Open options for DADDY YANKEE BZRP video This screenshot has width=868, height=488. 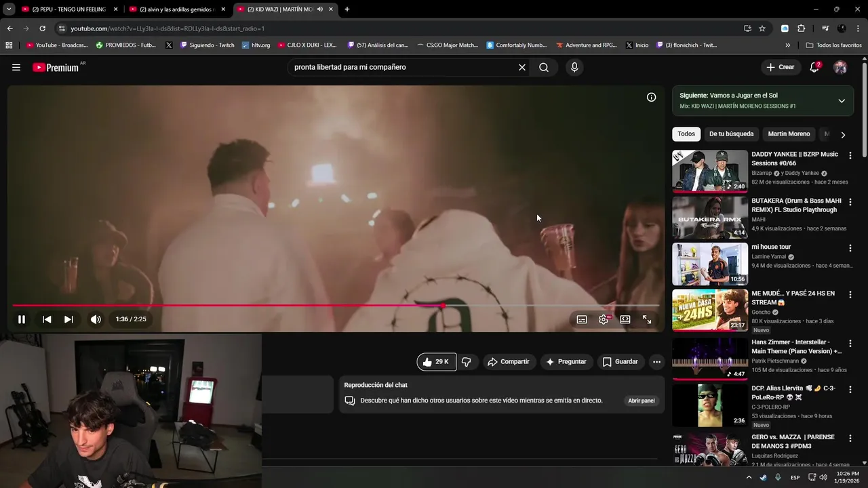point(850,155)
